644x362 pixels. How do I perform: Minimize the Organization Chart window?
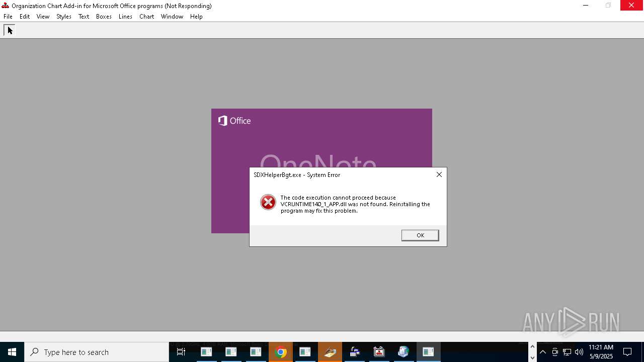[x=585, y=6]
